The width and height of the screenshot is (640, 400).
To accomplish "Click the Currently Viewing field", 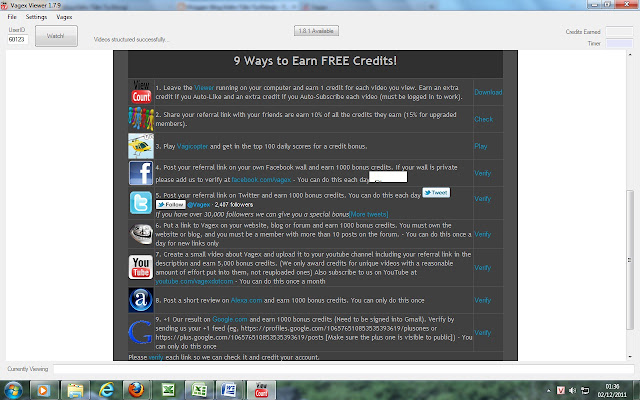I will point(344,369).
